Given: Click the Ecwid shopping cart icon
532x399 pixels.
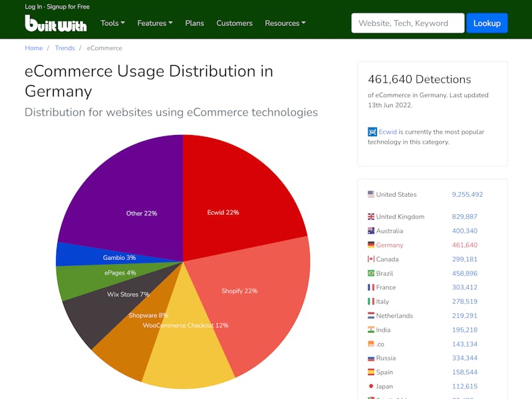Looking at the screenshot, I should [x=372, y=132].
